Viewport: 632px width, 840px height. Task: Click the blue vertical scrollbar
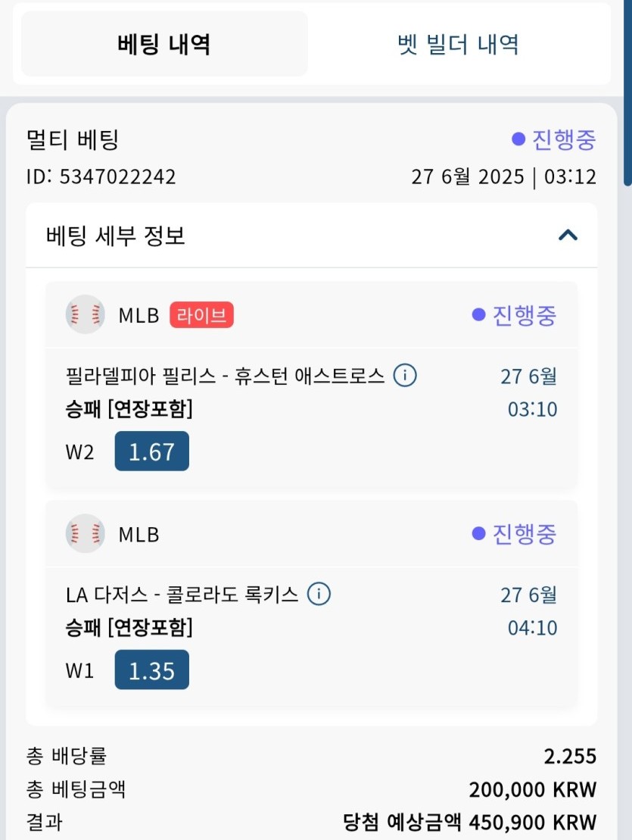627,92
